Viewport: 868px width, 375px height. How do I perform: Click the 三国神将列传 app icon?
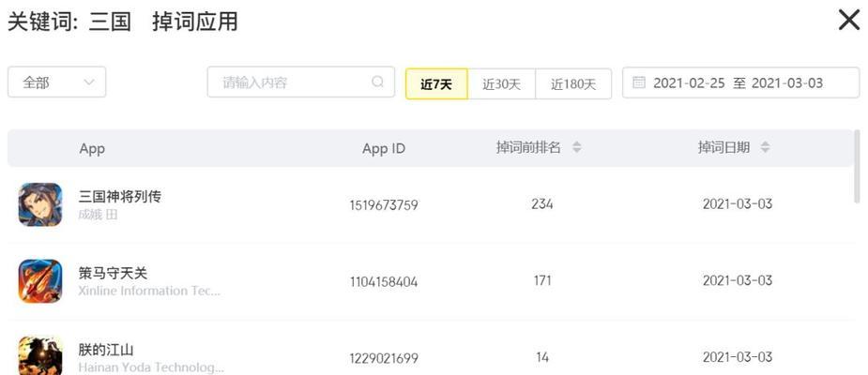(39, 204)
